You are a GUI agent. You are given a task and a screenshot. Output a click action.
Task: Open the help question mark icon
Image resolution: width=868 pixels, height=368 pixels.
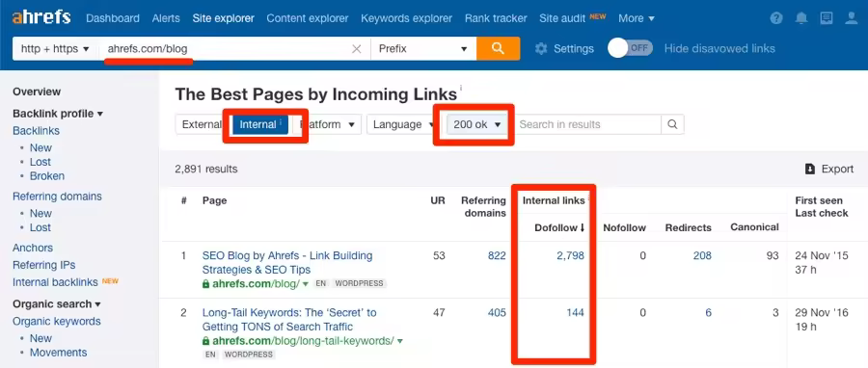coord(776,18)
